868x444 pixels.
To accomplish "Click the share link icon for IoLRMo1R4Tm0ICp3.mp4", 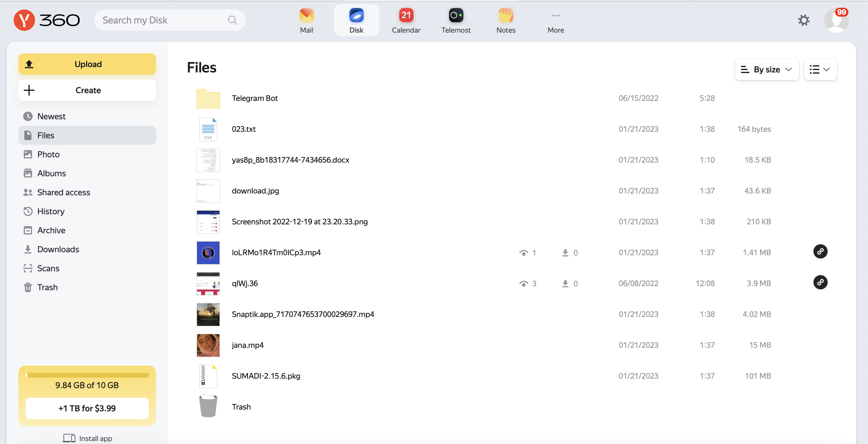I will point(820,251).
